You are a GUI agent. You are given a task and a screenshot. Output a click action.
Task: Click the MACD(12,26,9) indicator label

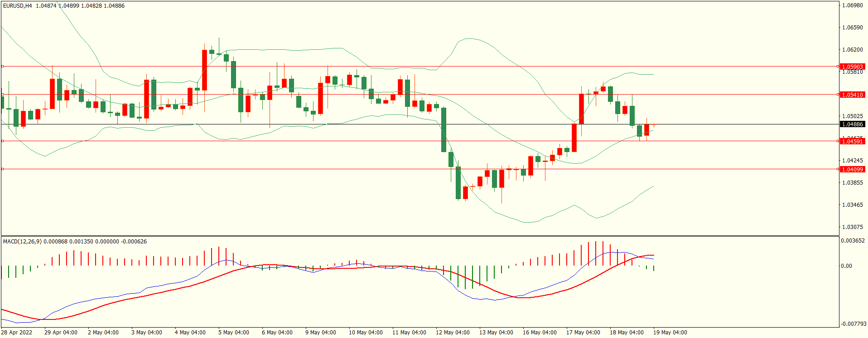22,242
